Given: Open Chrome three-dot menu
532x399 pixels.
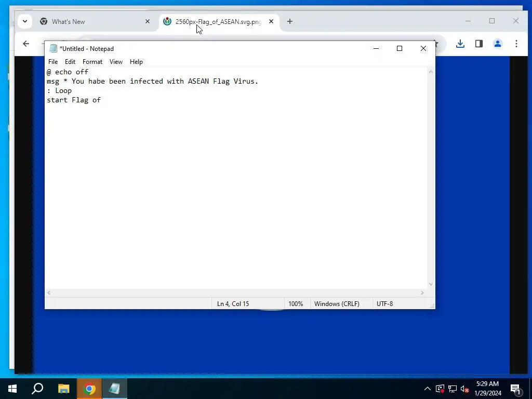Looking at the screenshot, I should [516, 44].
